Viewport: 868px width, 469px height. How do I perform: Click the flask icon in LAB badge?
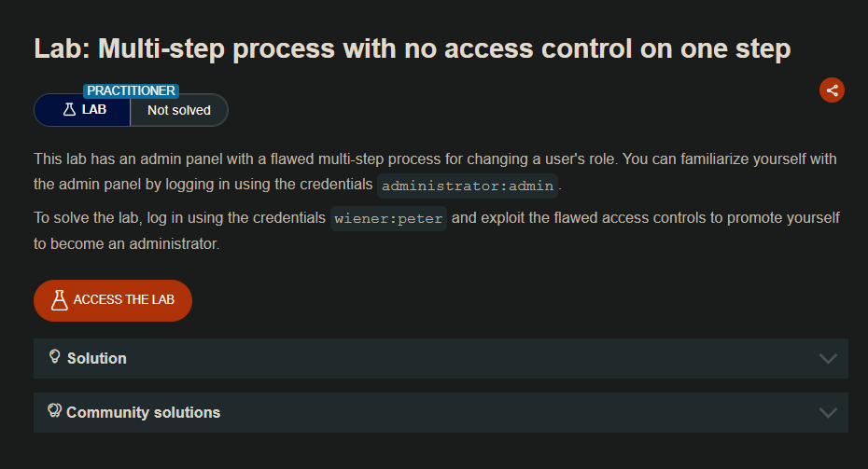tap(68, 110)
